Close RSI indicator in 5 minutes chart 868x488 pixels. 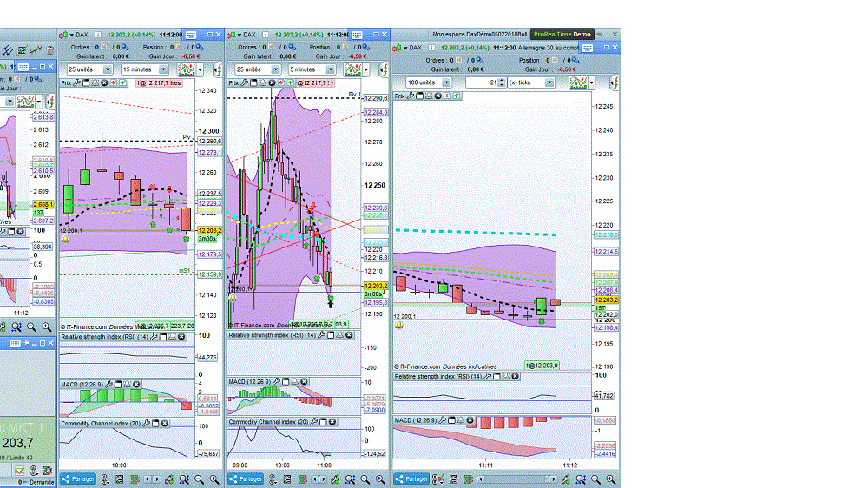349,335
